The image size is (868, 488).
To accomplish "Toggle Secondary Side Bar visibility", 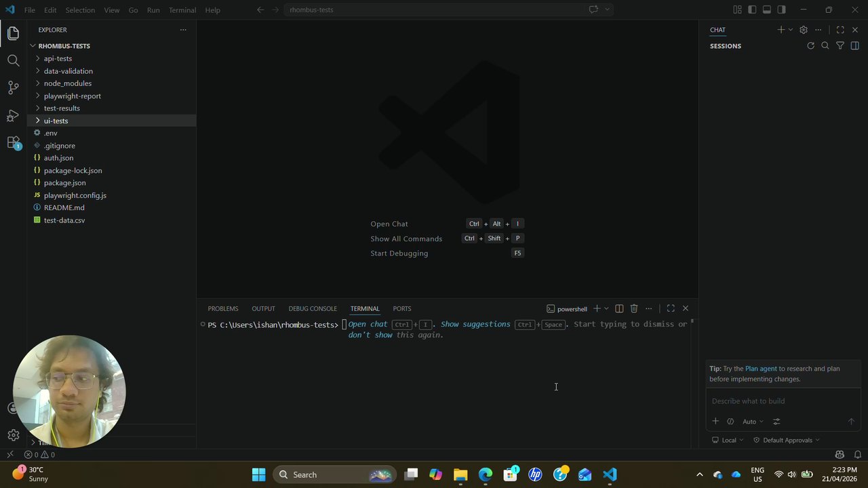I will pos(782,9).
